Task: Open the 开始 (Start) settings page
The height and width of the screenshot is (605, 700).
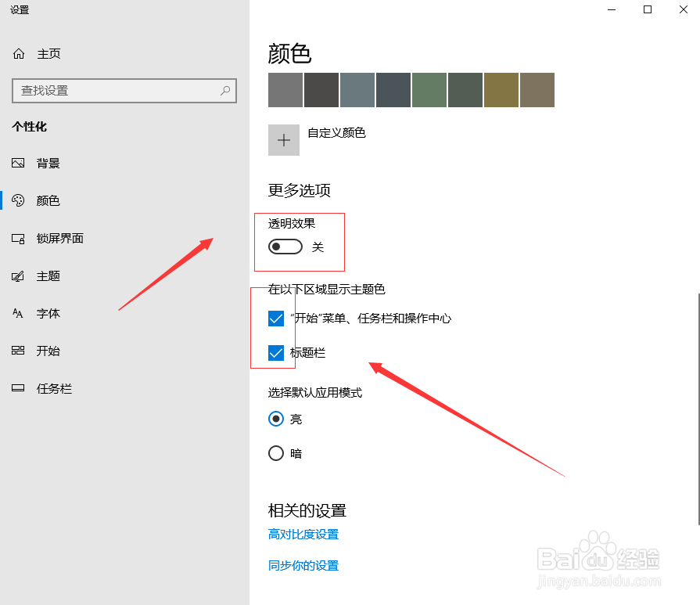Action: [x=47, y=351]
